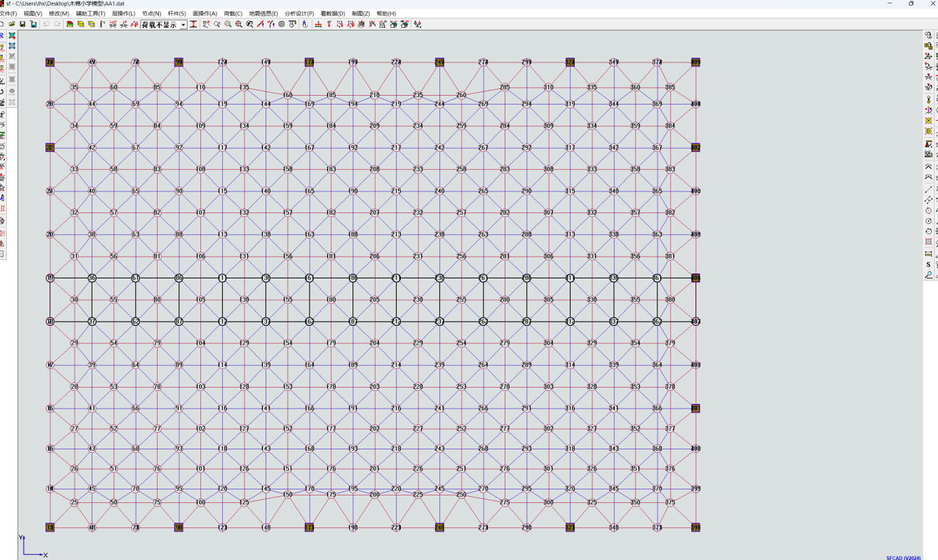Click the globe icon in top toolbar
Viewport: 938px width, 560px height.
tap(282, 24)
